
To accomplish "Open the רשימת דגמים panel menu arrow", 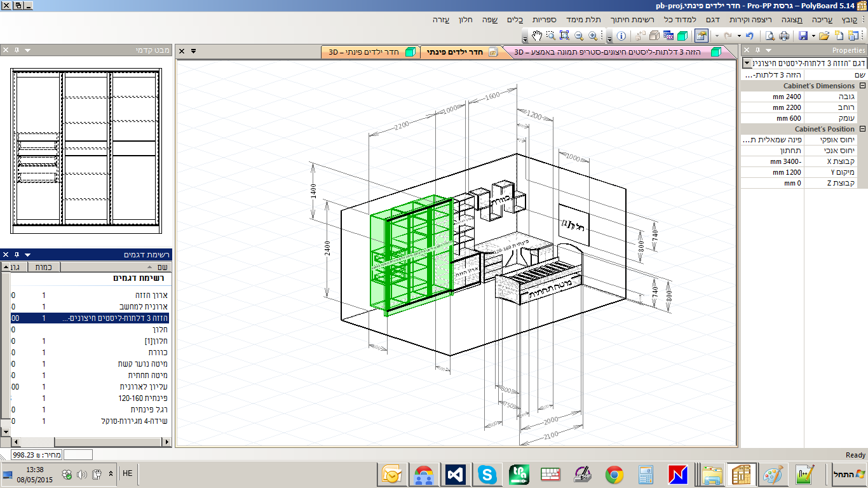I will (x=27, y=254).
